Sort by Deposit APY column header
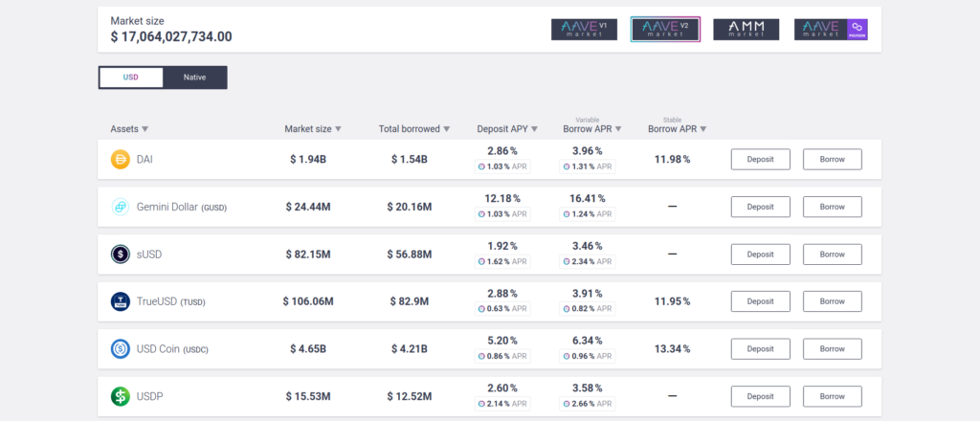The height and width of the screenshot is (421, 980). pos(507,129)
